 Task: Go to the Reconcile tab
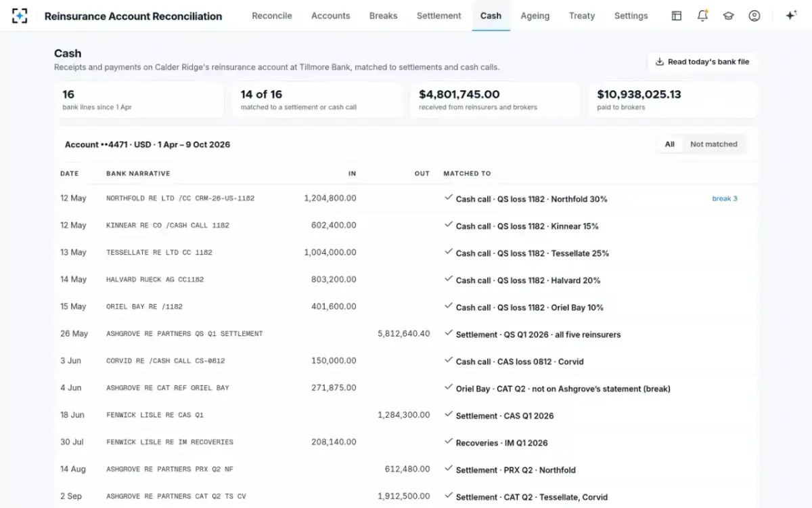(272, 16)
